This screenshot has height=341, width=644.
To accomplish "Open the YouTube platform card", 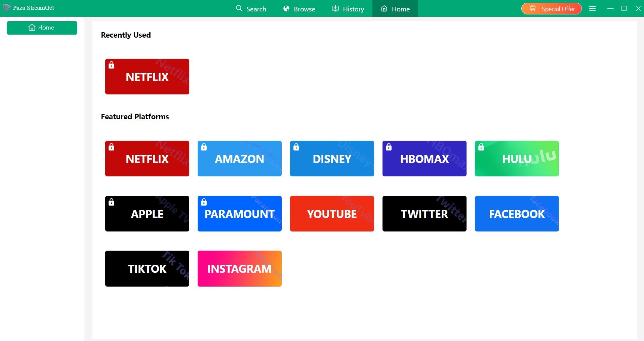I will pos(332,213).
